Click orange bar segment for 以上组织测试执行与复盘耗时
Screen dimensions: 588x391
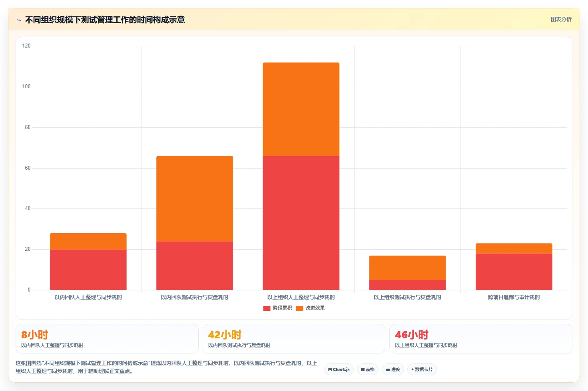coord(407,268)
